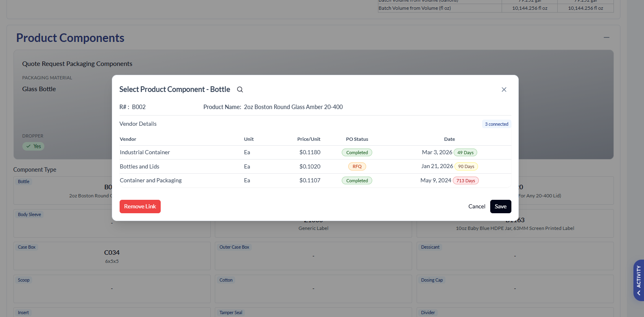Click the Divider component tag
This screenshot has height=317, width=644.
click(x=428, y=313)
